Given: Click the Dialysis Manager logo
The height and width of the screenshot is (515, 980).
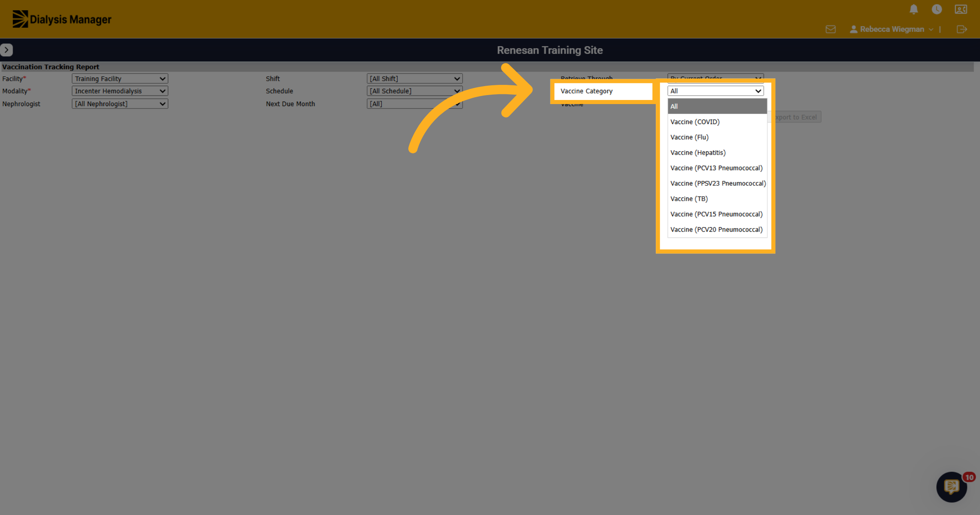Looking at the screenshot, I should tap(62, 19).
